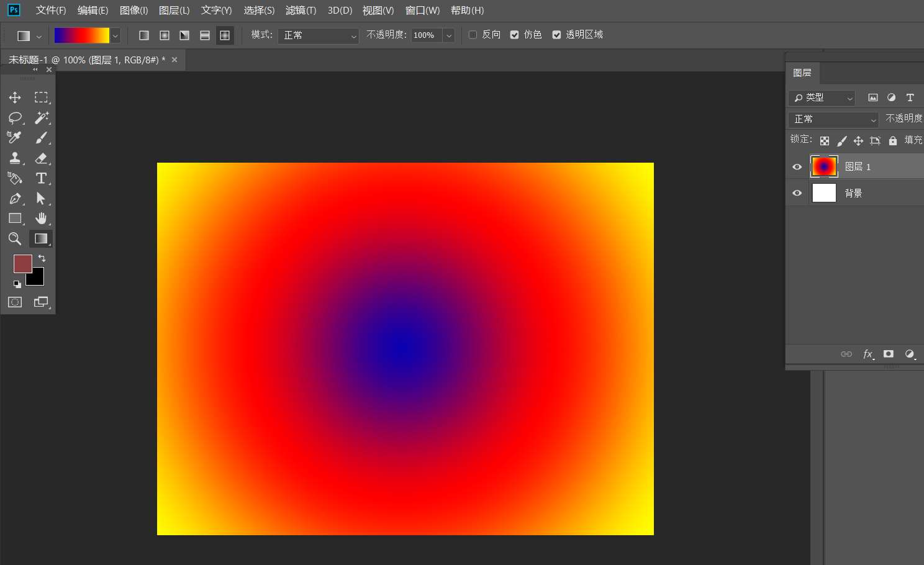Toggle Quick Mask mode
924x565 pixels.
point(15,302)
